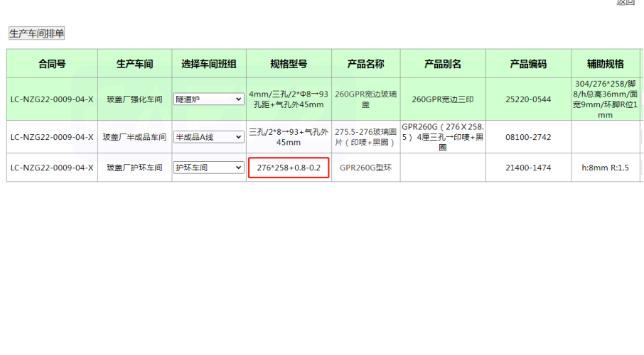Screen dimensions: 644x355
Task: Click the 合同号 column header
Action: pyautogui.click(x=52, y=64)
